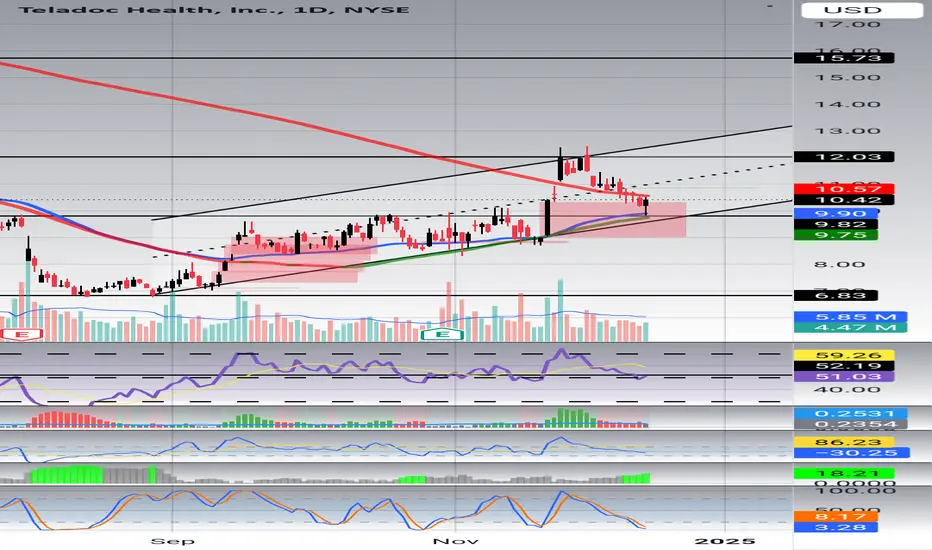Click the black 52.19 indicator label
This screenshot has height=550, width=932.
tap(844, 366)
